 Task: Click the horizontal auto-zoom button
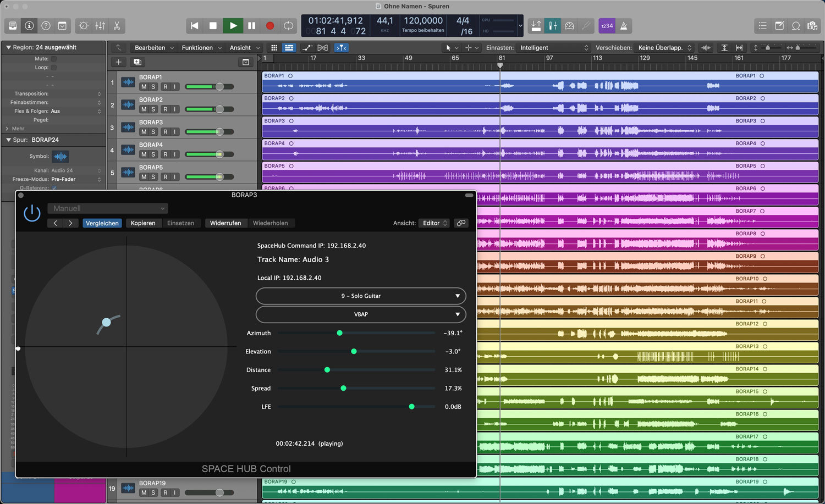coord(739,48)
